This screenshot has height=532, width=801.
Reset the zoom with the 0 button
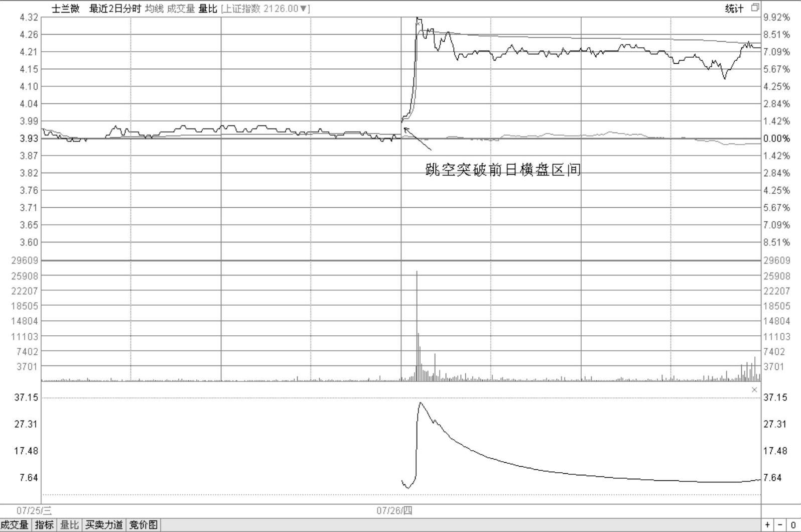[793, 525]
